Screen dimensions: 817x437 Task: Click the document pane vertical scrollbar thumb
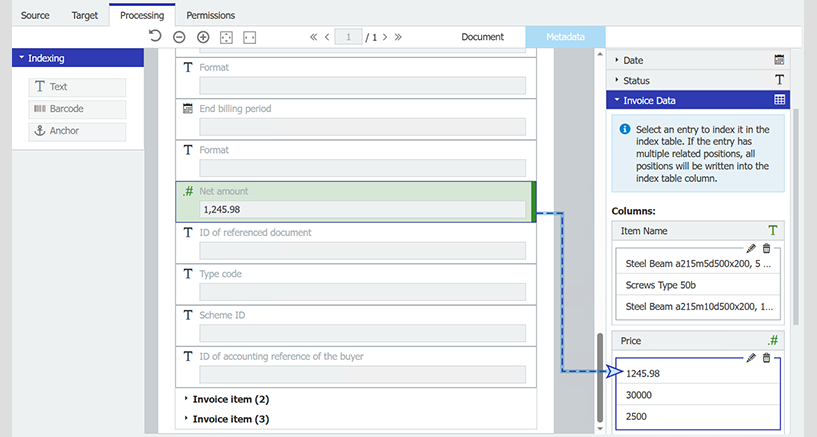[x=600, y=378]
